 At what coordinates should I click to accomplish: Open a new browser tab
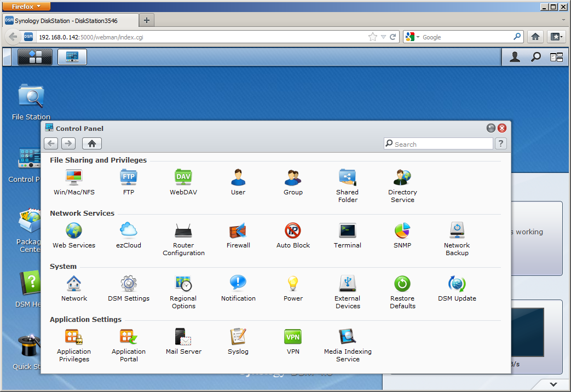pos(147,20)
